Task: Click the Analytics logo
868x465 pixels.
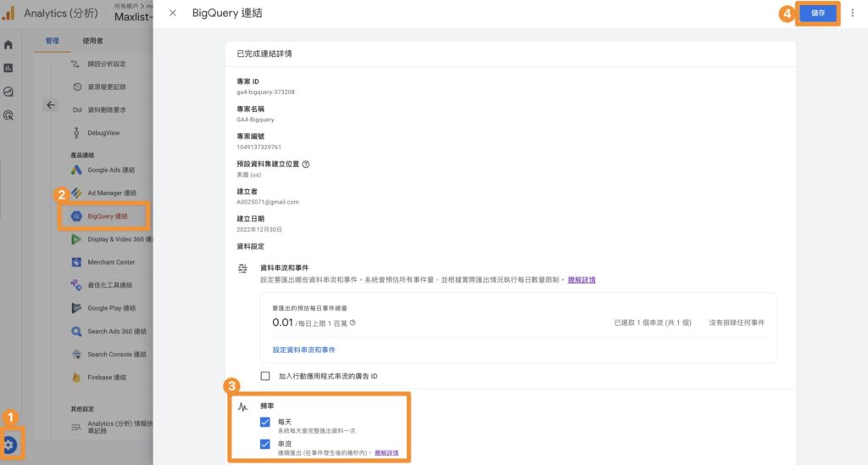Action: pyautogui.click(x=8, y=13)
